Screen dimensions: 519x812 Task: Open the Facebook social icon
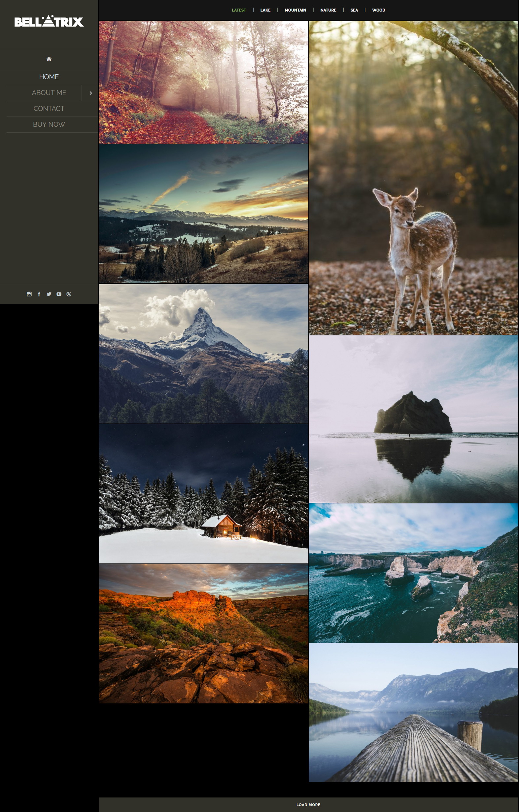[x=39, y=294]
